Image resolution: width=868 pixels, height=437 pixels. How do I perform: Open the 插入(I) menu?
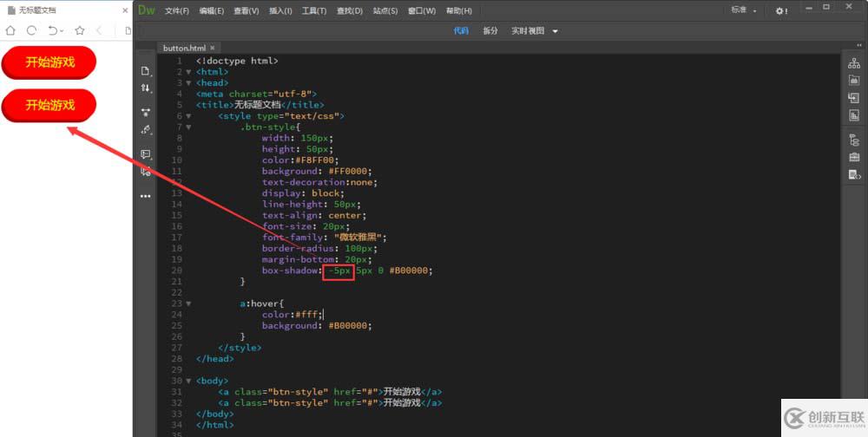(280, 11)
